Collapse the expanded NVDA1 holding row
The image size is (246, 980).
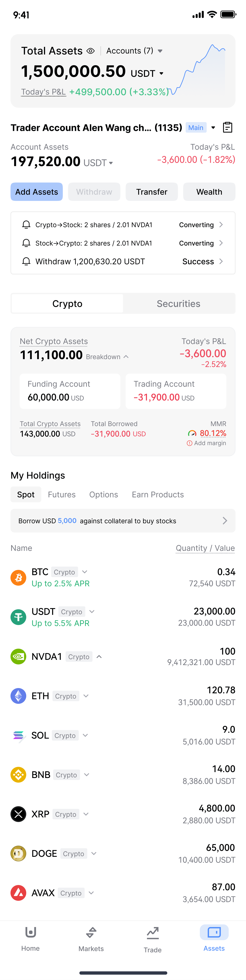click(99, 657)
